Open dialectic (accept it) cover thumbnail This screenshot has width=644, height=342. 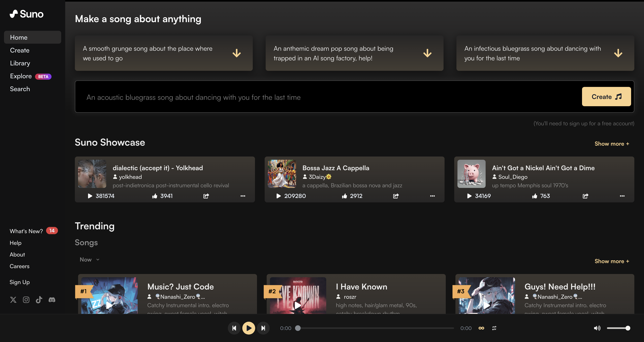92,174
